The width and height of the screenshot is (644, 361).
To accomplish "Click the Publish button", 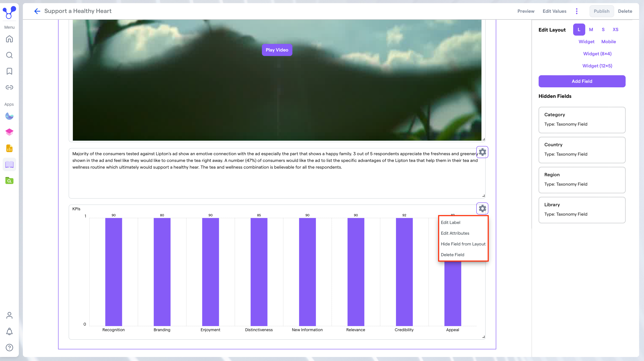I will click(601, 11).
